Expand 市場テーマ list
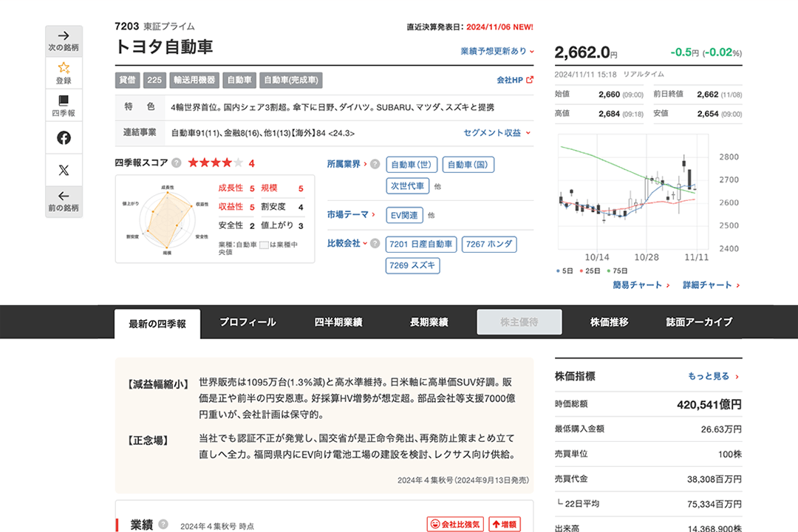Screen dimensions: 798x532 (x=350, y=215)
